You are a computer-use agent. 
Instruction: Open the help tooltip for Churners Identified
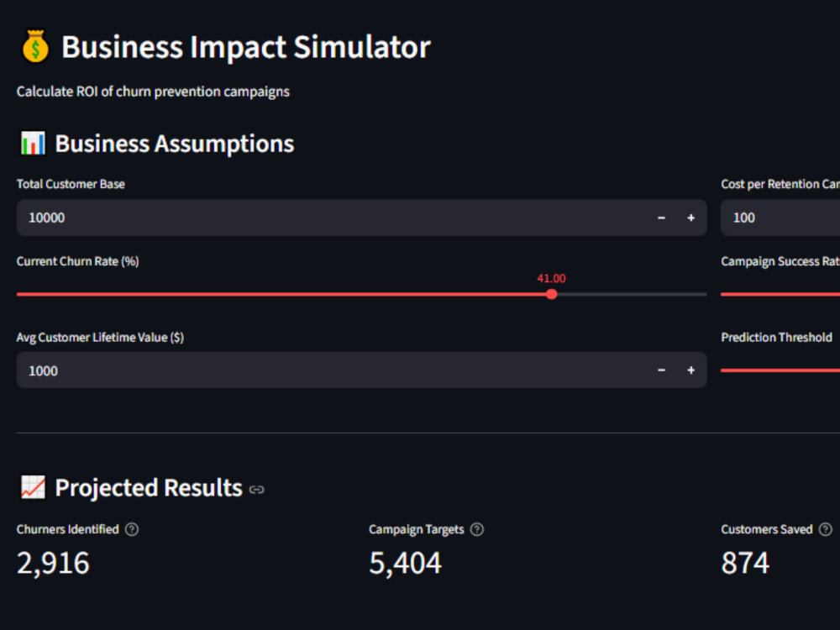[x=132, y=529]
